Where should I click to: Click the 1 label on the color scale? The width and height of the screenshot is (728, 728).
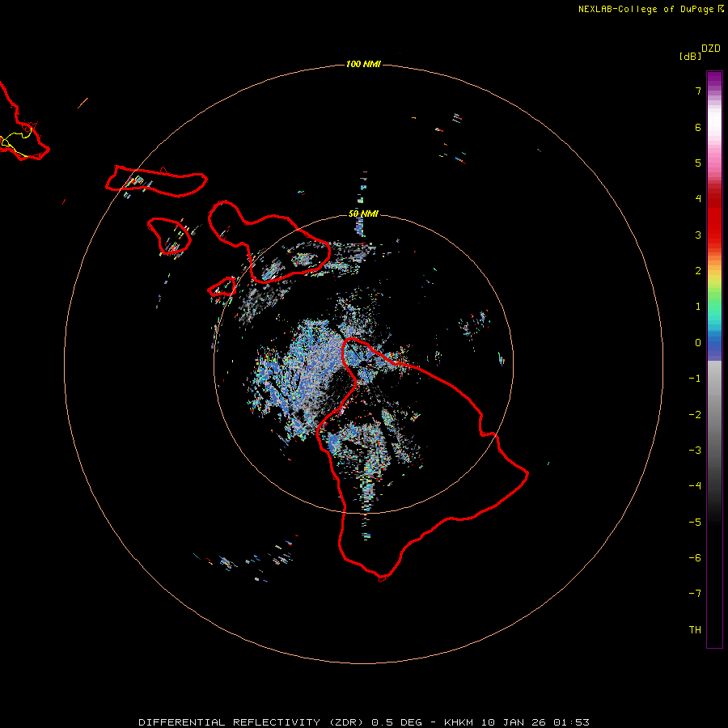point(698,307)
